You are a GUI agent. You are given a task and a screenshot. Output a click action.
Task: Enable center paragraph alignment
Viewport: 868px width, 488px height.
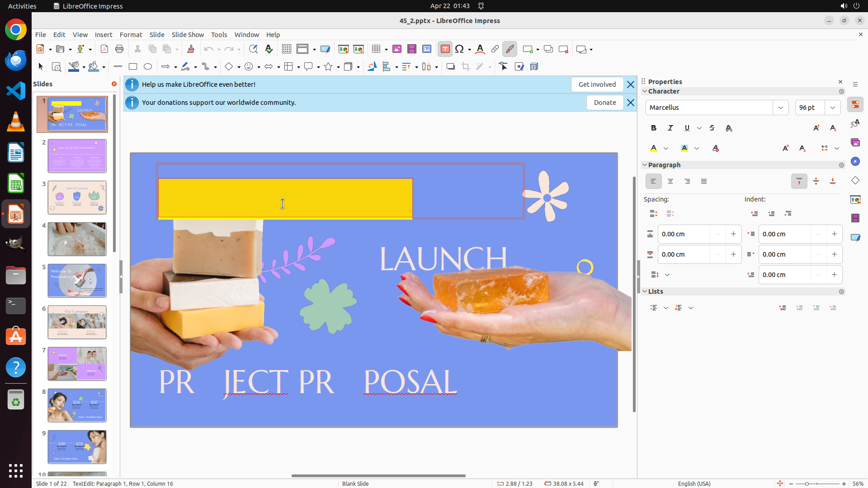(x=670, y=181)
